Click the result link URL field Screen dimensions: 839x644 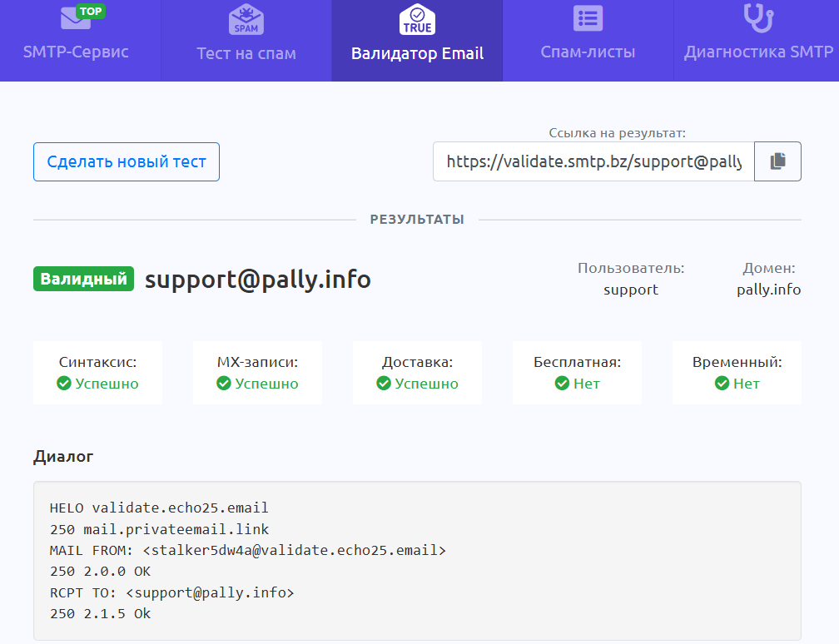593,161
